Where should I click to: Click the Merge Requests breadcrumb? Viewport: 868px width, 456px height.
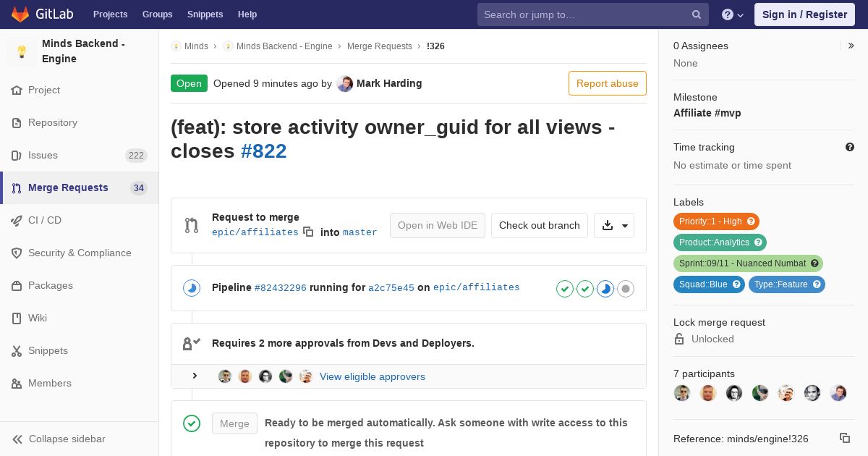coord(380,46)
